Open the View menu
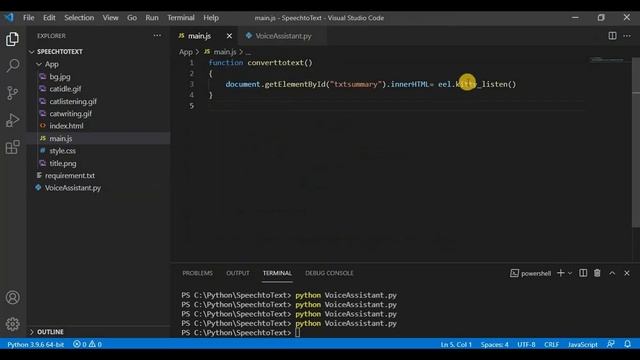The height and width of the screenshot is (360, 640). pyautogui.click(x=110, y=18)
